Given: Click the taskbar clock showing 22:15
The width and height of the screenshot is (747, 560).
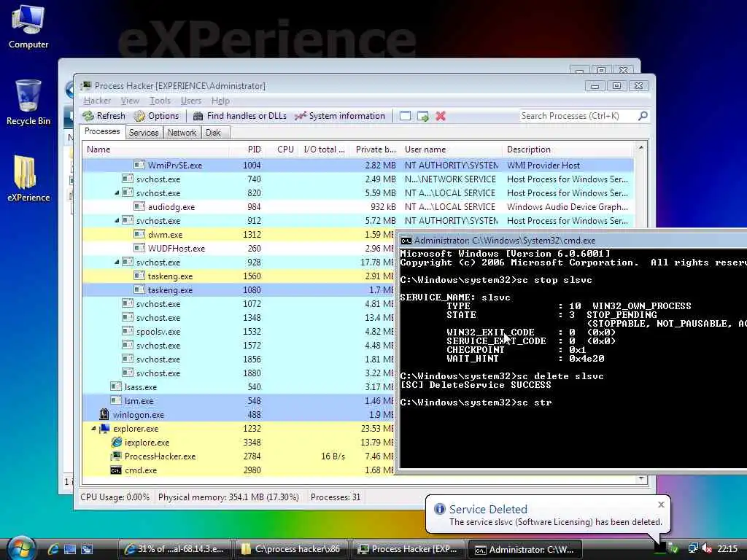Looking at the screenshot, I should point(727,549).
